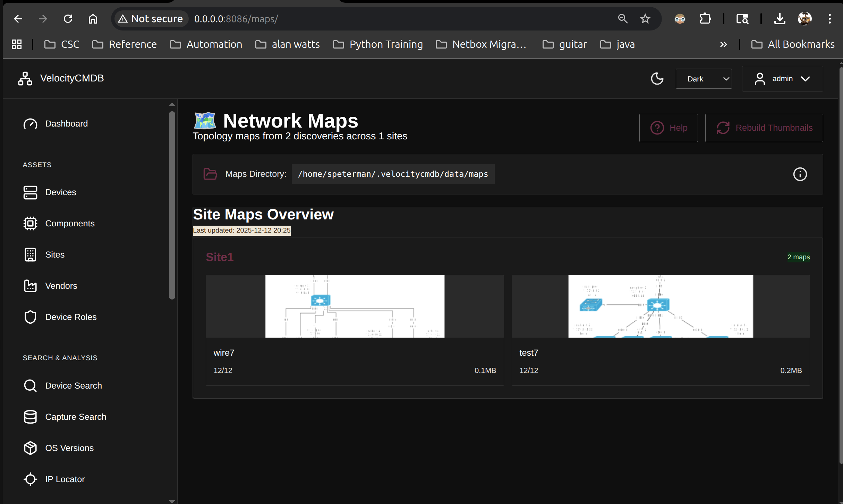Screen dimensions: 843x504
Task: Click the OS Versions box icon
Action: pos(30,448)
